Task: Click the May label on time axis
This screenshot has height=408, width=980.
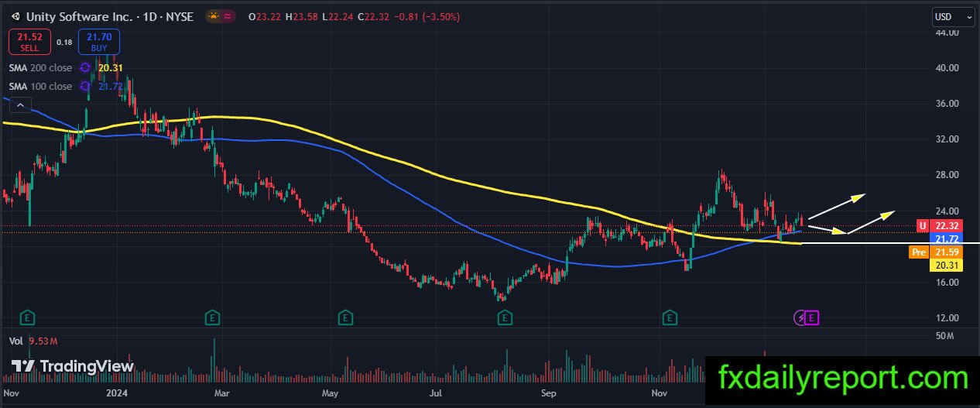Action: 331,393
